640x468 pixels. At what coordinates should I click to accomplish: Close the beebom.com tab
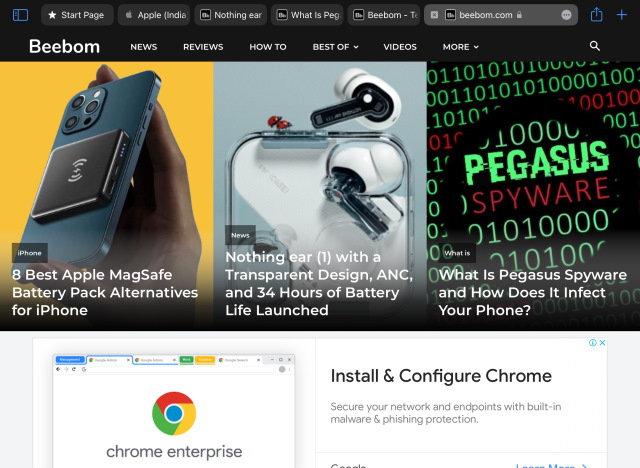[x=434, y=15]
